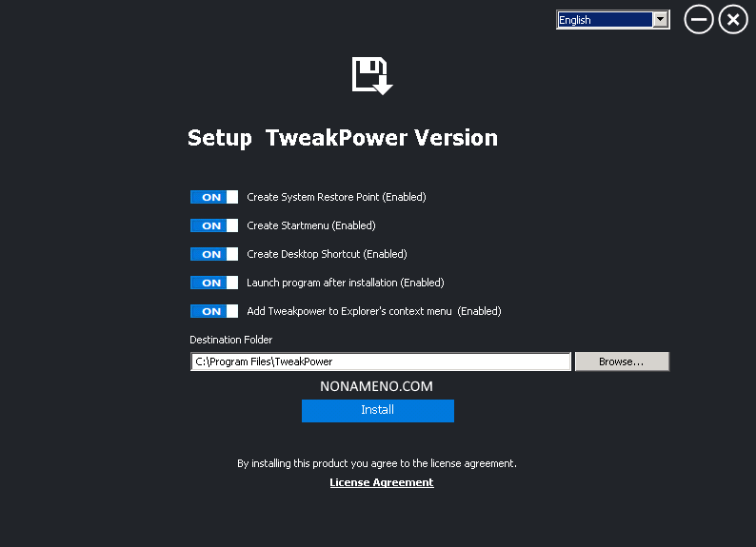756x547 pixels.
Task: Click the Create Desktop Shortcut label text
Action: (x=327, y=254)
